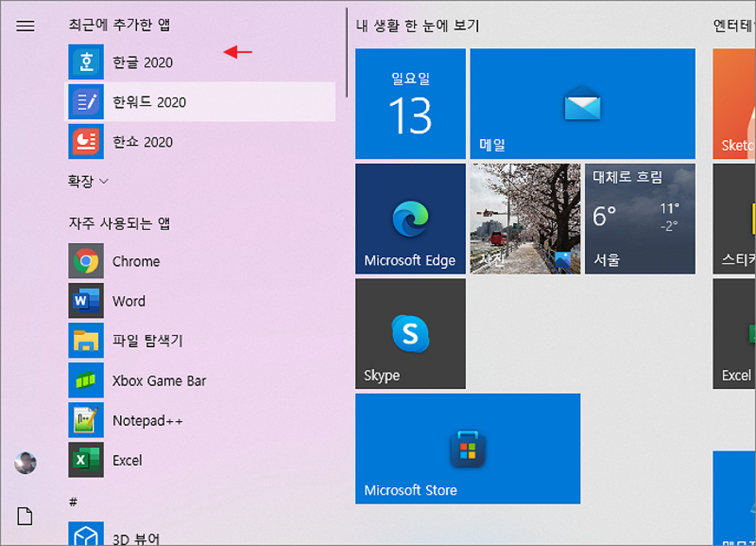The width and height of the screenshot is (756, 546).
Task: Jump to the # letter index header
Action: pos(73,502)
